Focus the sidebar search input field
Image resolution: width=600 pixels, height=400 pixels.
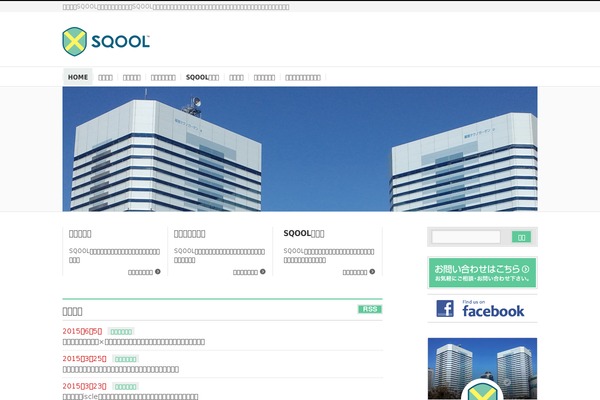466,237
